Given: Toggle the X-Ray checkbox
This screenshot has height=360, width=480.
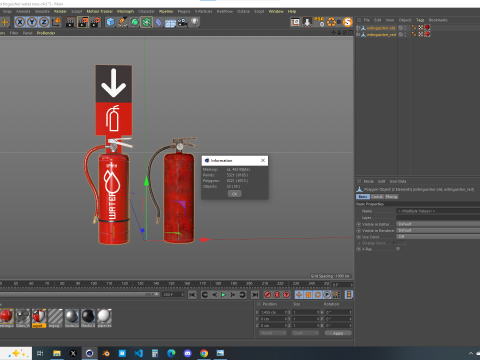Looking at the screenshot, I should coord(398,249).
